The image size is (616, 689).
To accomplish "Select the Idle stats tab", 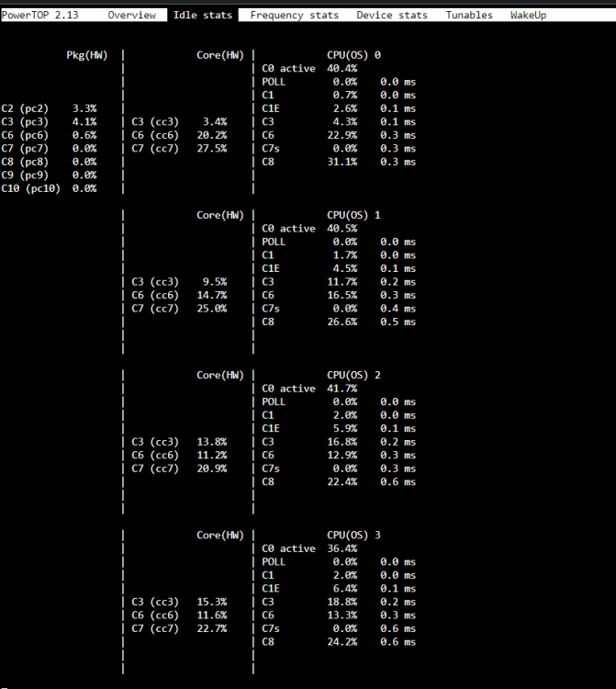I will coord(202,15).
